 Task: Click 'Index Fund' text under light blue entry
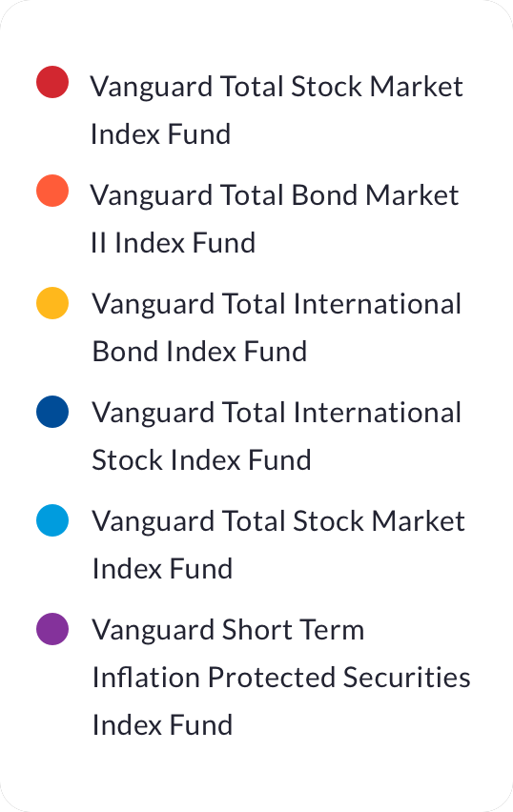(162, 569)
